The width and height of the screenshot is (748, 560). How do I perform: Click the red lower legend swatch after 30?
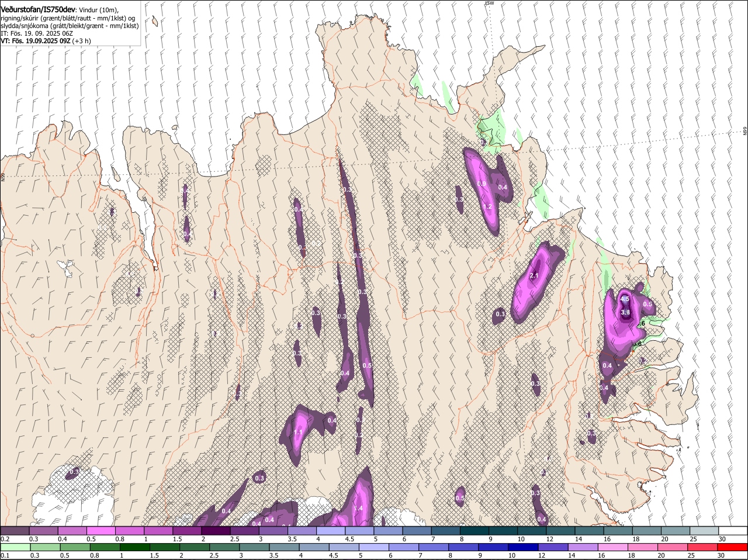click(733, 547)
